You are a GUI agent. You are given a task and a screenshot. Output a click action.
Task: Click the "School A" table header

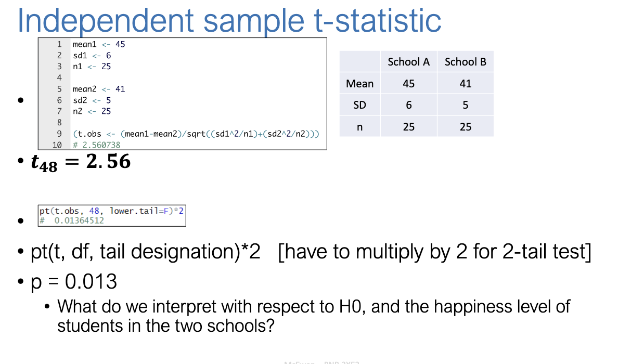pyautogui.click(x=409, y=62)
